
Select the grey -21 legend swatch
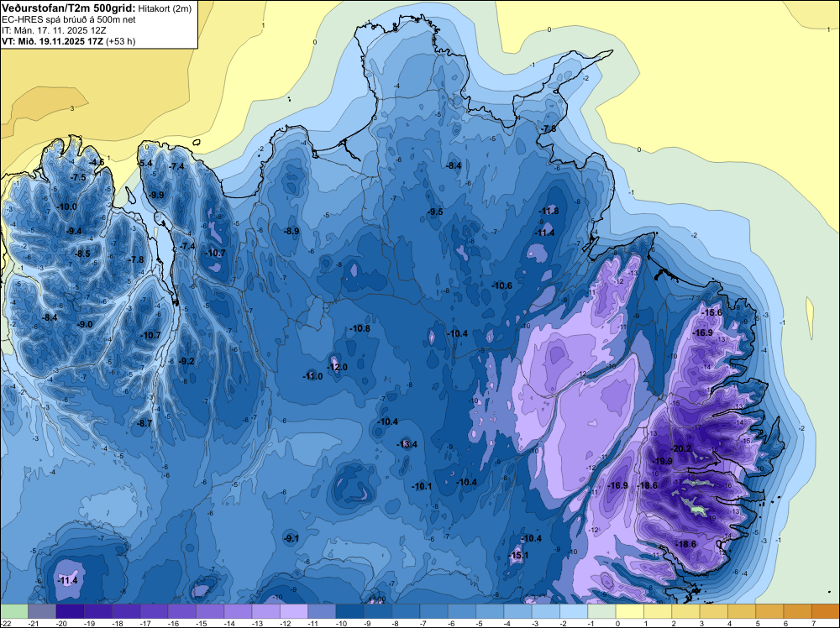(42, 611)
